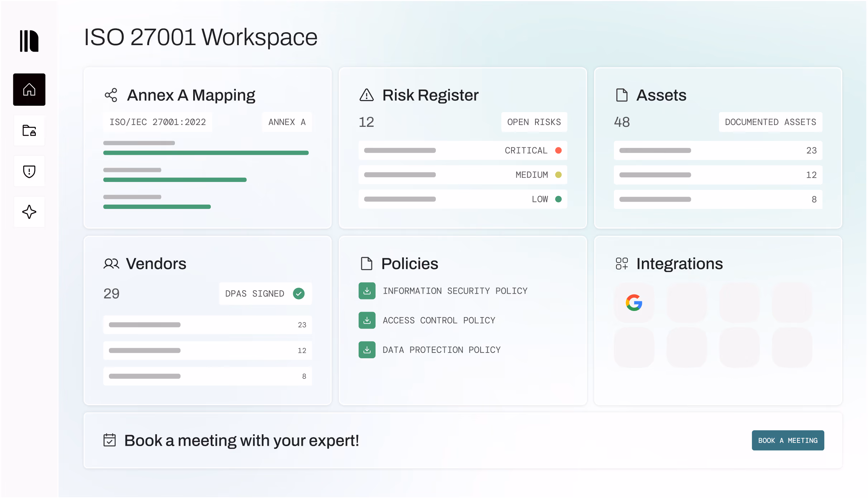
Task: Click the Integrations card title
Action: point(680,264)
